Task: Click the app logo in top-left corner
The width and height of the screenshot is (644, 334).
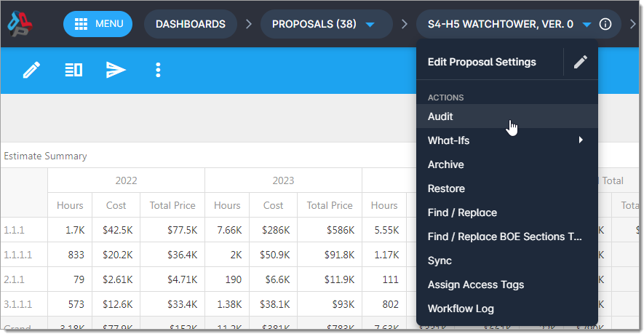Action: coord(20,24)
